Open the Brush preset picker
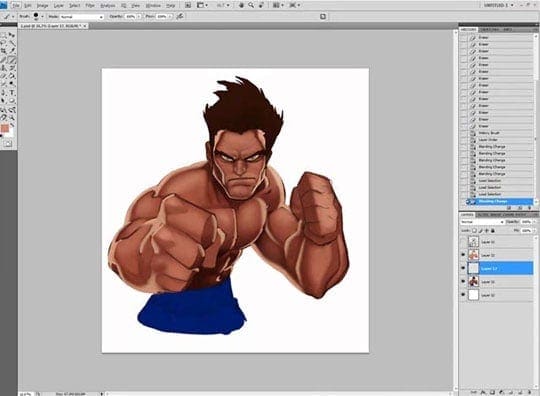The image size is (540, 396). tap(42, 16)
